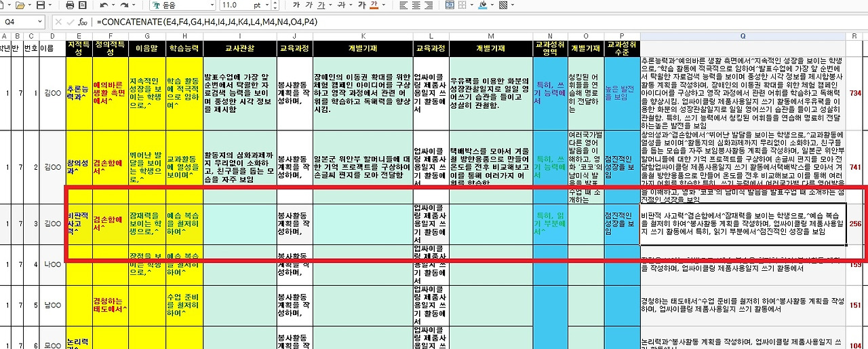The width and height of the screenshot is (868, 349).
Task: Expand the border style dropdown arrow
Action: tap(472, 5)
